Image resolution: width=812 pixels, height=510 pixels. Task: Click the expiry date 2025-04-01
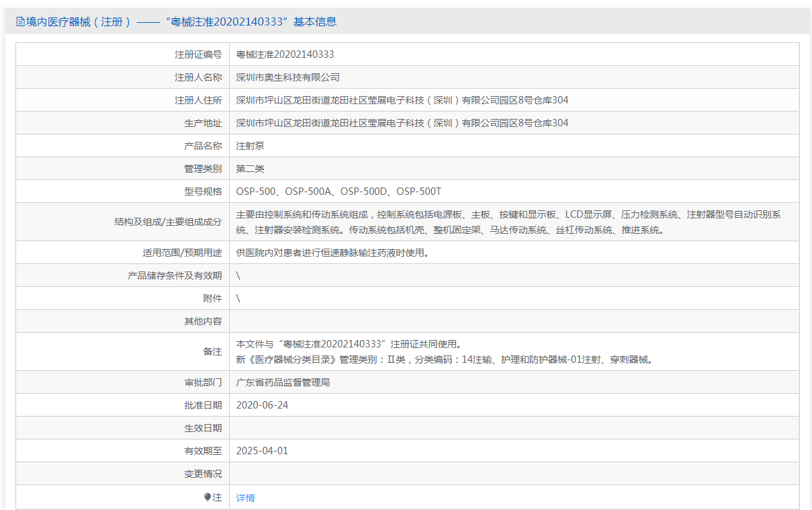[x=262, y=451]
